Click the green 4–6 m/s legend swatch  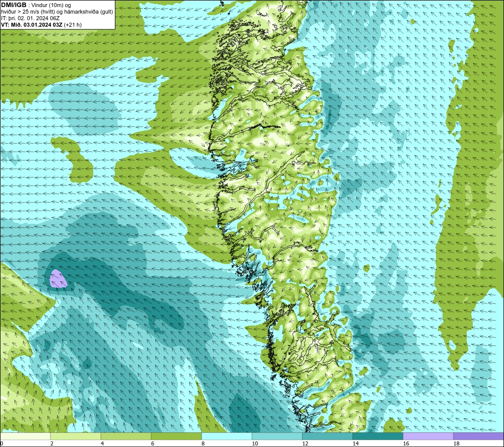(126, 436)
